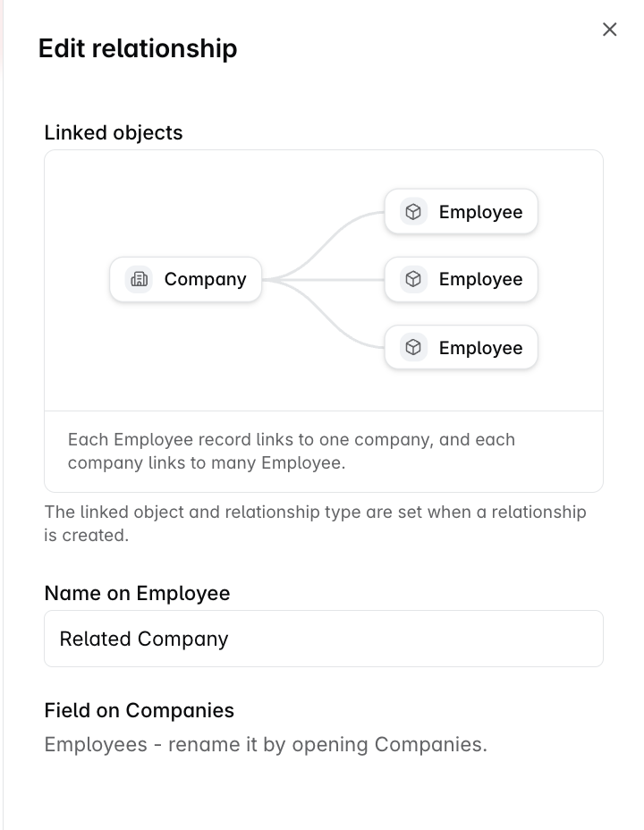Click the connector line between Company and Employee

[x=323, y=279]
